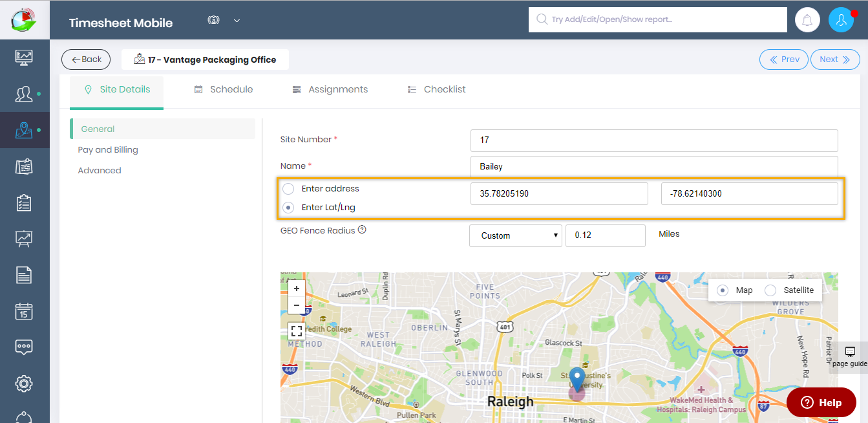Click the Name field containing Bailey
The height and width of the screenshot is (423, 868).
click(654, 166)
